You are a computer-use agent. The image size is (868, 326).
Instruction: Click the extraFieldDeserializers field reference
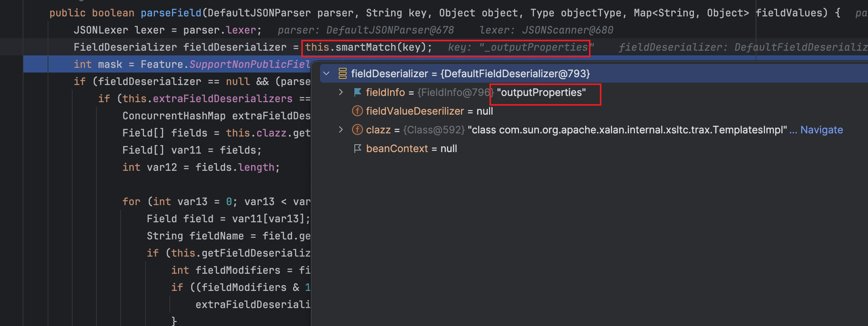[x=222, y=99]
